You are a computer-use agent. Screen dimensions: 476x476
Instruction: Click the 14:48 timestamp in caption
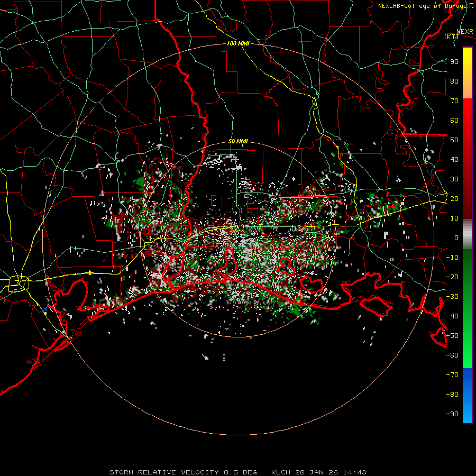click(x=354, y=472)
